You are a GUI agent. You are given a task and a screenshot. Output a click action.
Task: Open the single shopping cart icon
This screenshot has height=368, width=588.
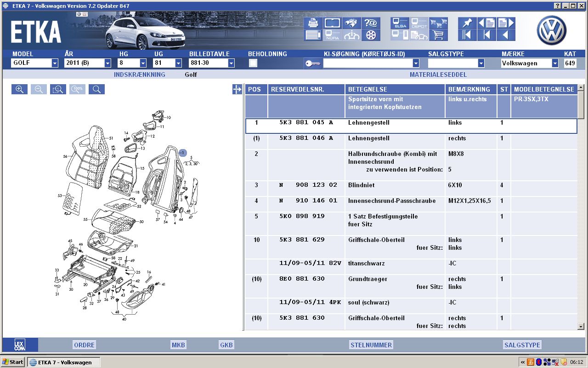pyautogui.click(x=439, y=35)
